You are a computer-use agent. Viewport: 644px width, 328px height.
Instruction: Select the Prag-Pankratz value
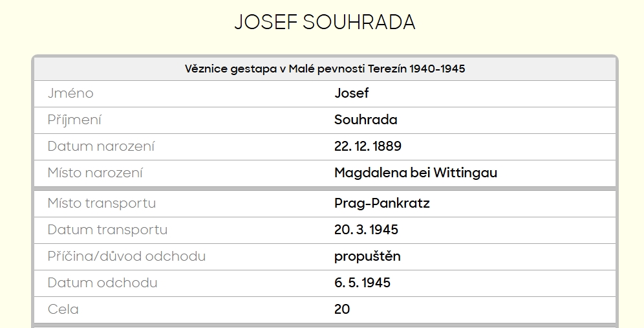(x=381, y=203)
